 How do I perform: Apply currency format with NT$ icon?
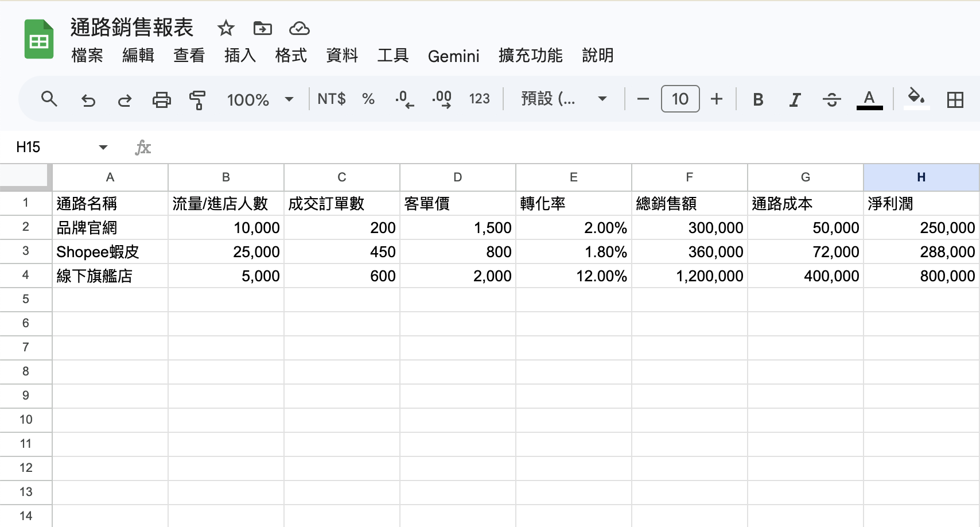click(x=331, y=99)
